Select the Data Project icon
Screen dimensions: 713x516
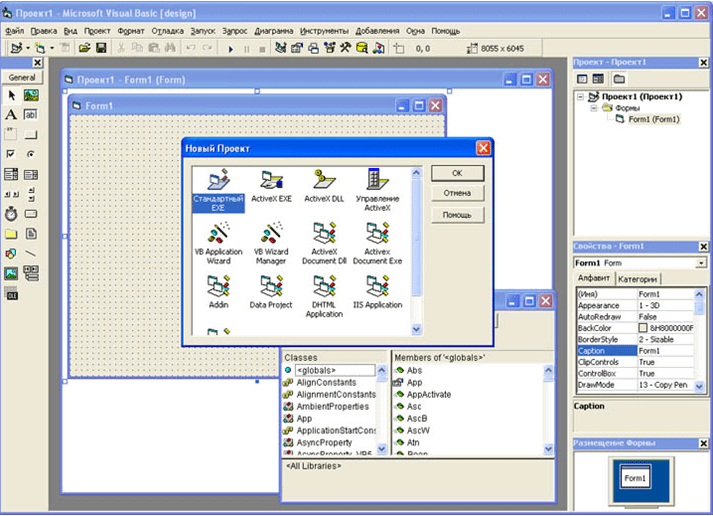pyautogui.click(x=271, y=292)
